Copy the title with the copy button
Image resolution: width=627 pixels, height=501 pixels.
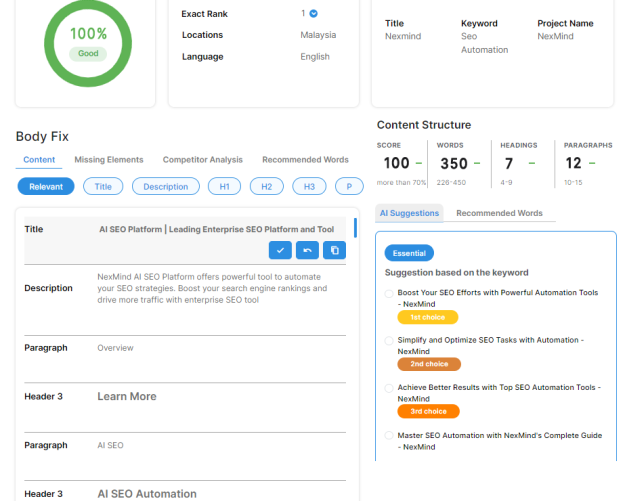(334, 250)
